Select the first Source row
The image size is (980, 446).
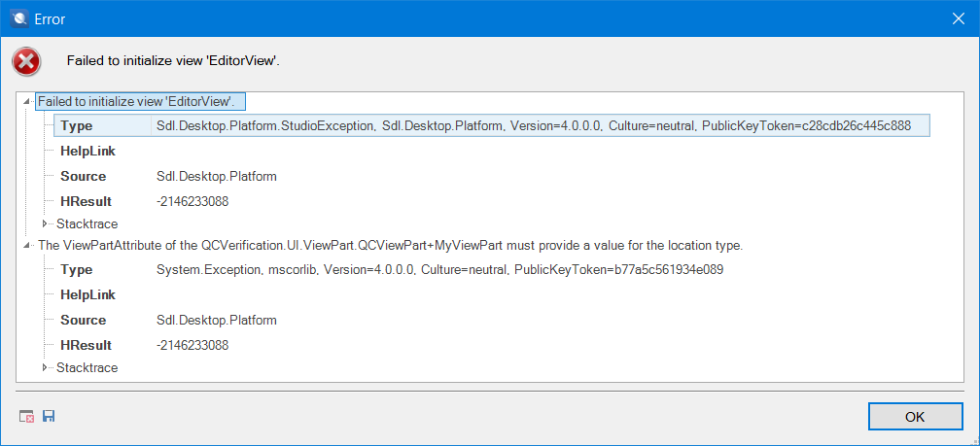[x=83, y=177]
